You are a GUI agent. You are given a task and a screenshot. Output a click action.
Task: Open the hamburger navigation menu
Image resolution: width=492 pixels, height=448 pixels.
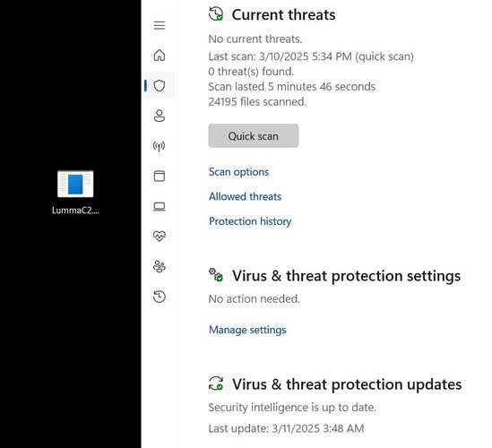tap(160, 25)
